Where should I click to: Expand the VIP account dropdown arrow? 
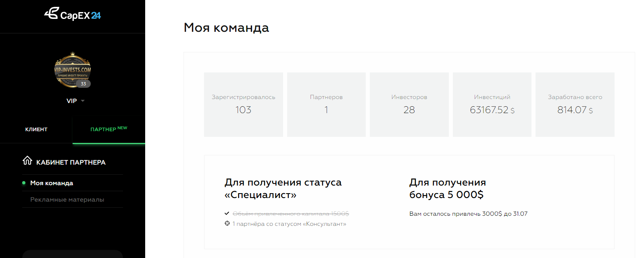(83, 101)
